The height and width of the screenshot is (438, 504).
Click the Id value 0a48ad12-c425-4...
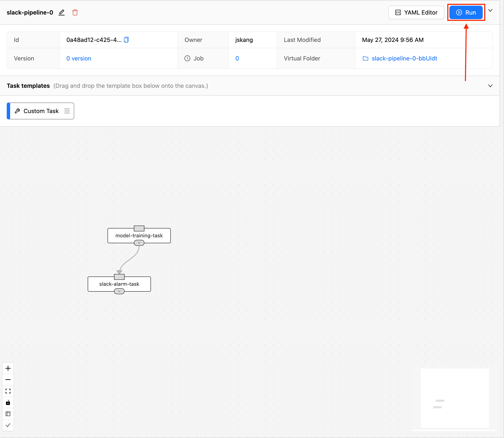pos(94,40)
